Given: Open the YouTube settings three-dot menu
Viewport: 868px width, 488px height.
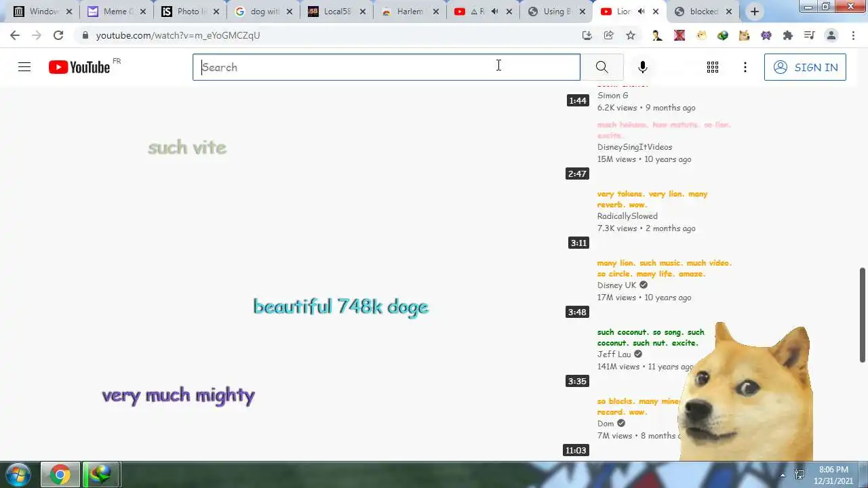Looking at the screenshot, I should 745,67.
